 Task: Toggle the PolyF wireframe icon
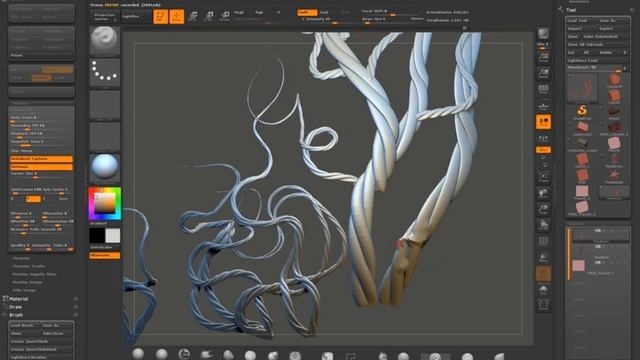point(543,242)
